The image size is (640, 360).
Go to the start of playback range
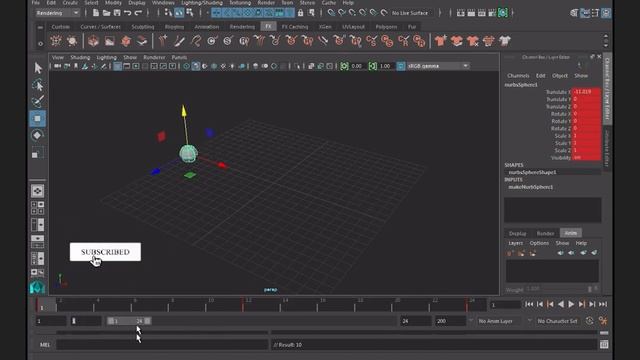[529, 304]
